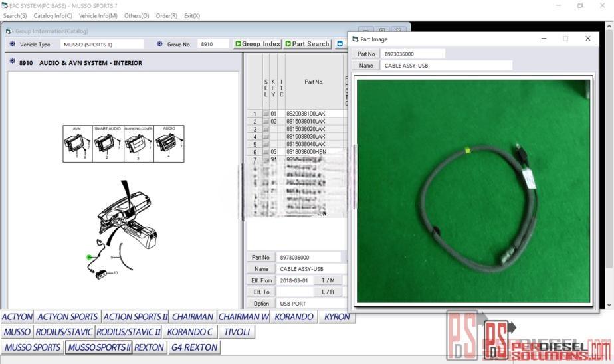Click the Part No. column header
Screen dimensions: 614x364
point(314,82)
